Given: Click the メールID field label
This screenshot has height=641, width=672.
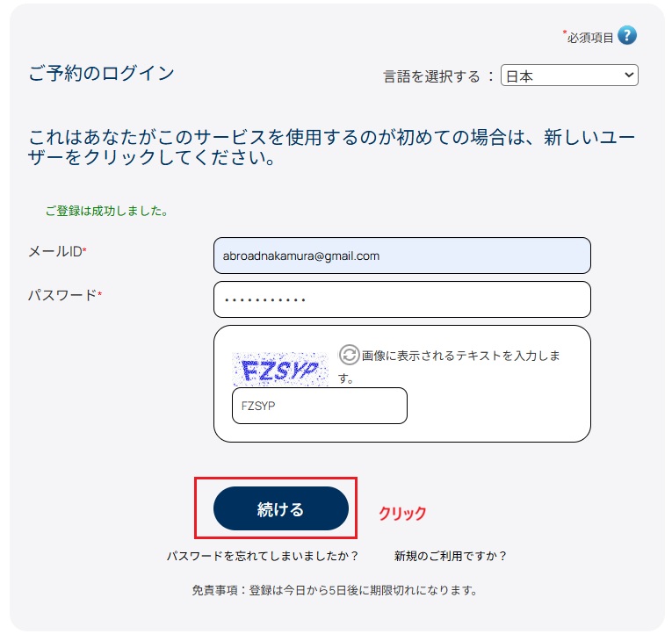Looking at the screenshot, I should point(56,252).
